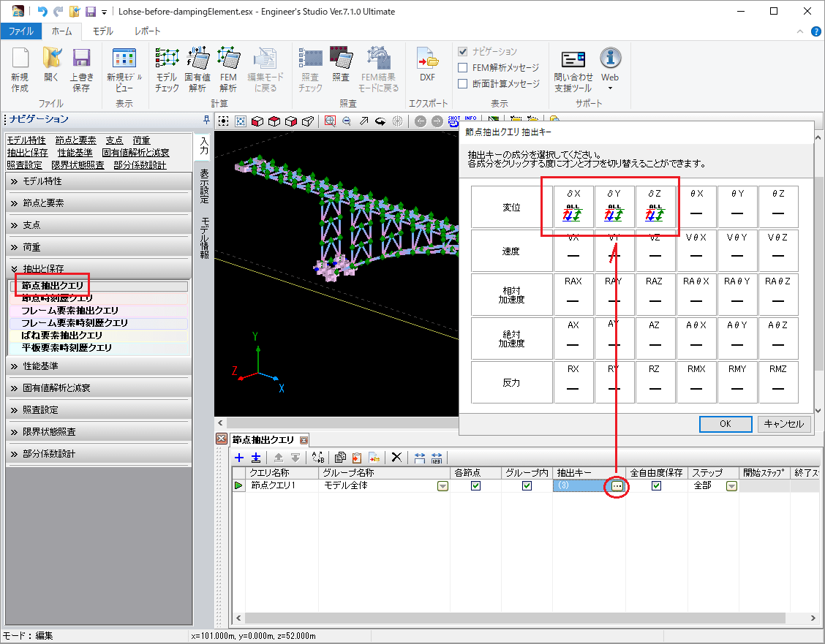Confirm the dialog with the OK button

(x=725, y=424)
